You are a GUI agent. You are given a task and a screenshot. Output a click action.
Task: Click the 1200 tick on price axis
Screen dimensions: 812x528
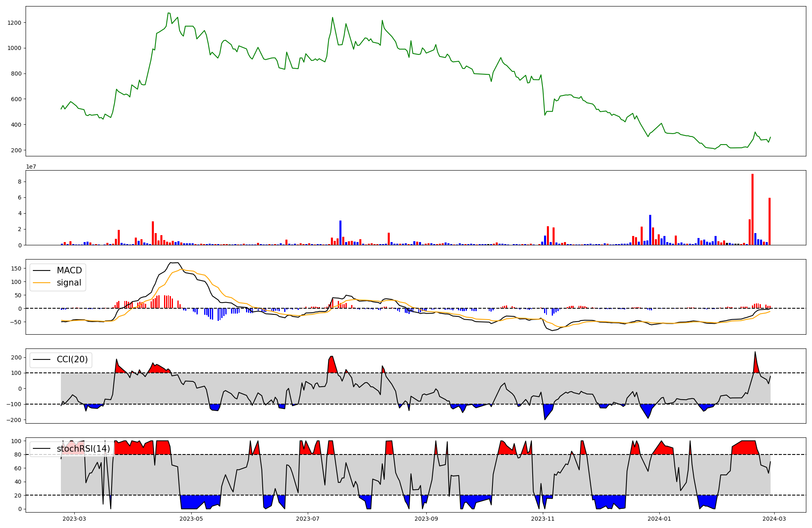[15, 23]
